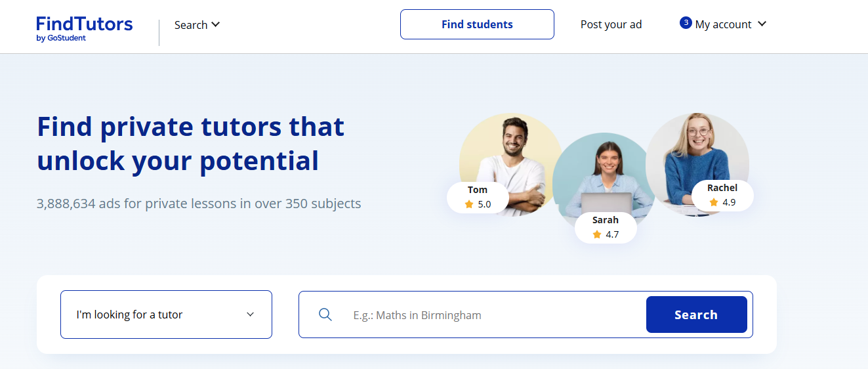
Task: Open the Search menu in the header
Action: click(x=191, y=25)
